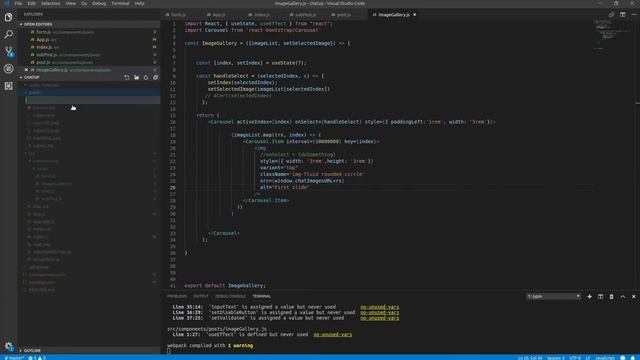Image resolution: width=640 pixels, height=360 pixels.
Task: Close the terminal panel
Action: [x=633, y=296]
